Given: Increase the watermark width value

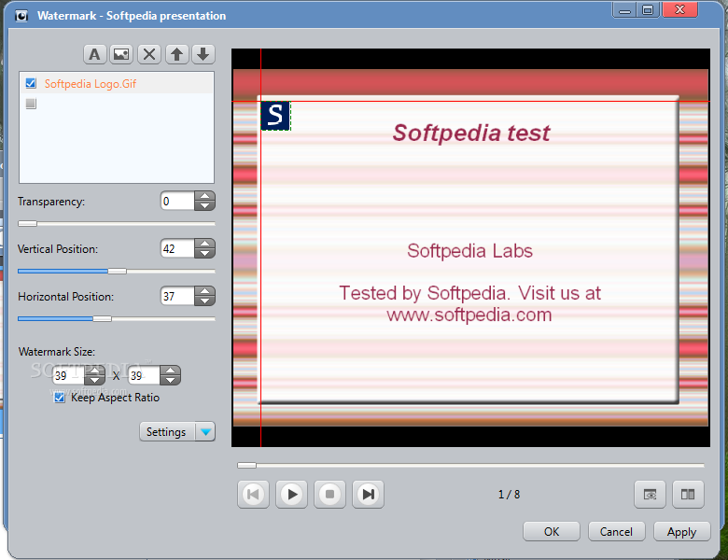Looking at the screenshot, I should coord(94,371).
